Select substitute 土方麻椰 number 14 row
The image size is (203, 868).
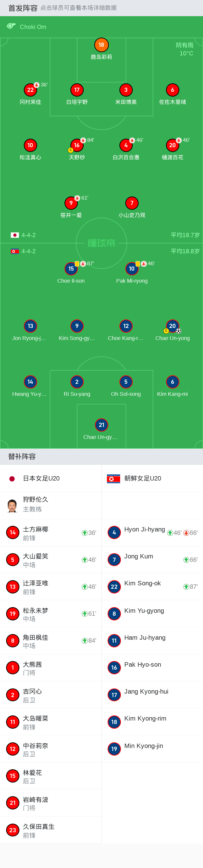click(51, 533)
